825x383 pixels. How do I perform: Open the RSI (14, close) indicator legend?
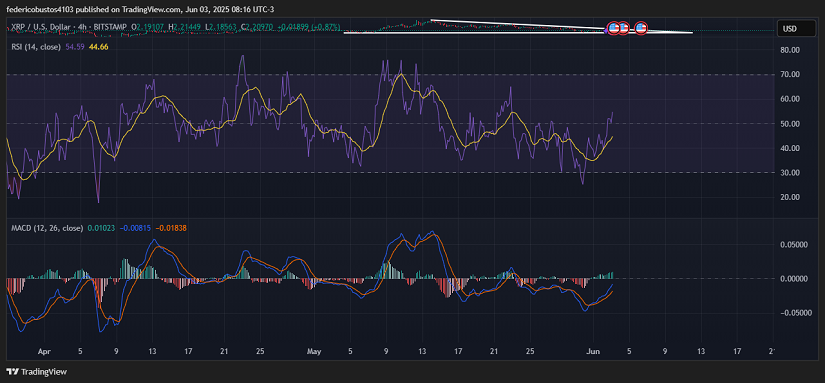36,47
